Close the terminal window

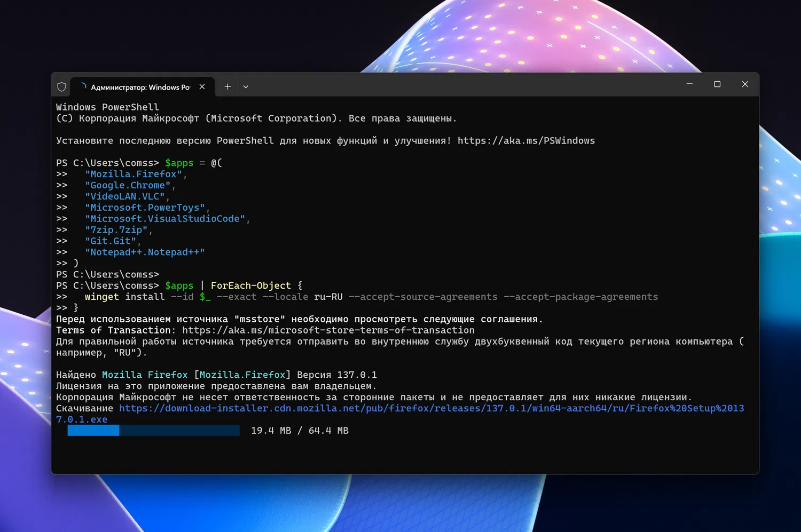pyautogui.click(x=745, y=84)
